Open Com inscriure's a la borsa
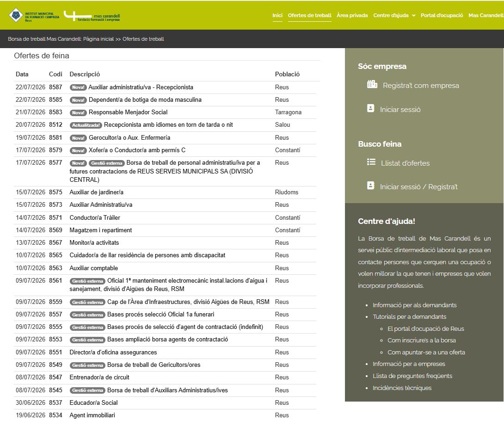Viewport: 504px width, 421px height. click(x=422, y=341)
